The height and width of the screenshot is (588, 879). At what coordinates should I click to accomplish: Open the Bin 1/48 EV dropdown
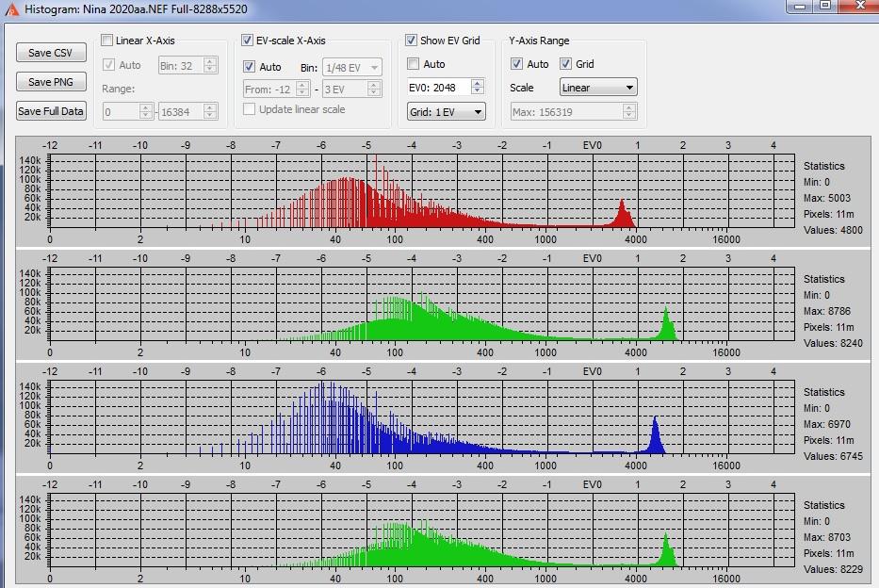(352, 68)
